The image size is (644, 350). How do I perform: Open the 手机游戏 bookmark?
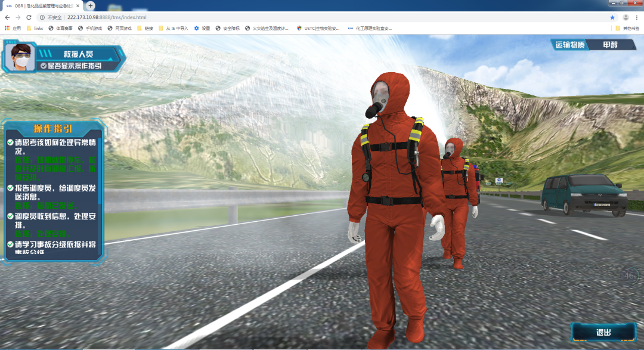tap(90, 29)
